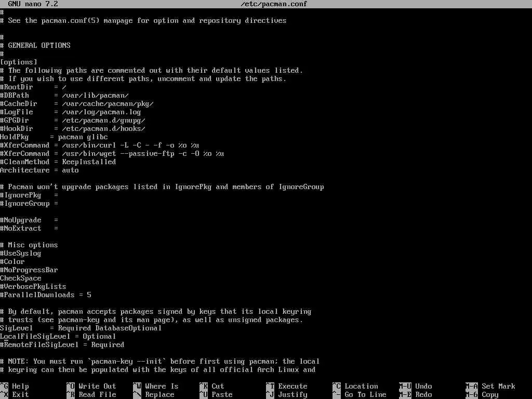Place cursor on the #LogFile line
Image resolution: width=532 pixels, height=399 pixels.
coord(70,112)
